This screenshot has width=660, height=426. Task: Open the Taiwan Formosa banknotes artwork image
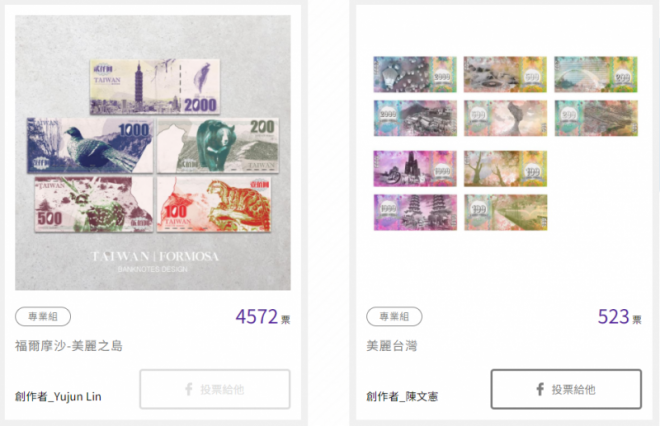point(153,152)
